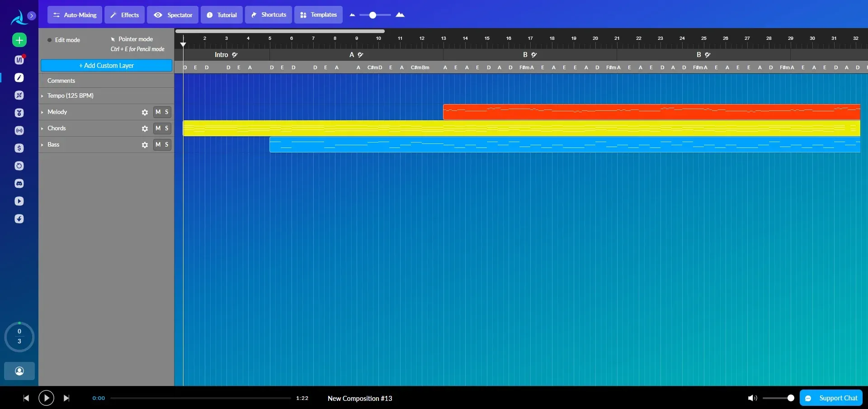The image size is (868, 409).
Task: Solo the Melody layer
Action: point(167,112)
